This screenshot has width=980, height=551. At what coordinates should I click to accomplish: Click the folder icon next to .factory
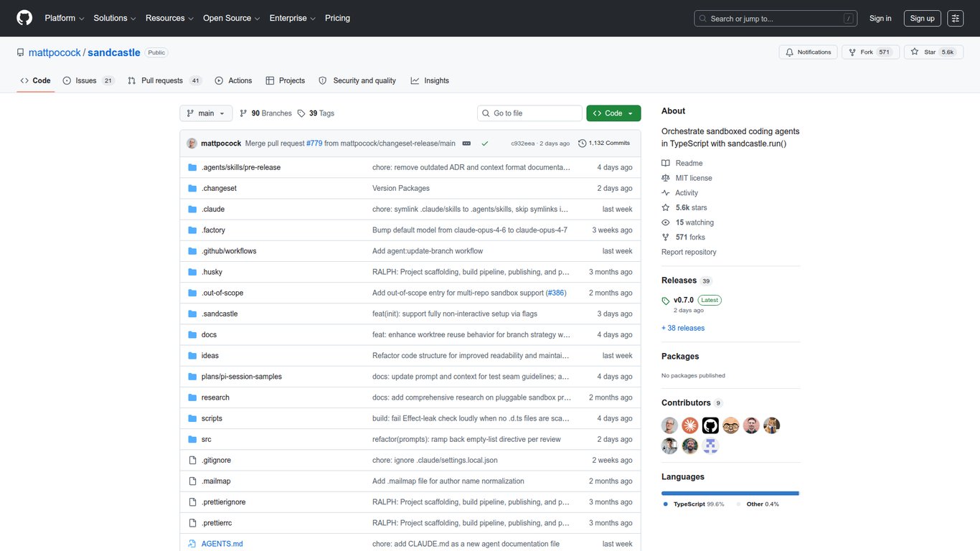tap(192, 230)
